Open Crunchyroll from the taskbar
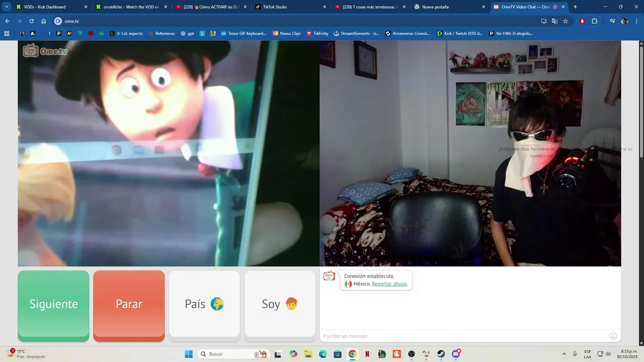 [396, 354]
